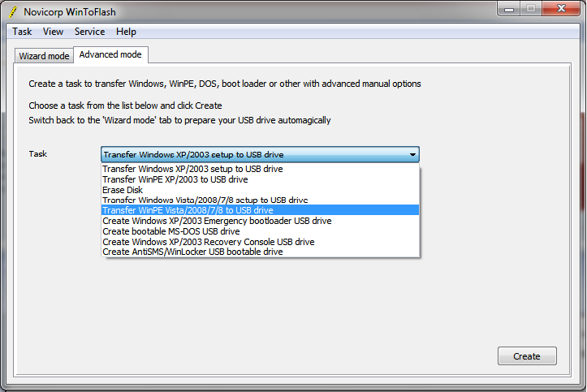Click the Create button

tap(527, 356)
